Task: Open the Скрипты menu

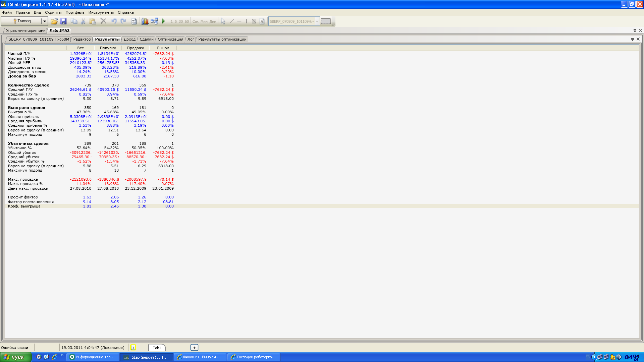Action: click(53, 12)
